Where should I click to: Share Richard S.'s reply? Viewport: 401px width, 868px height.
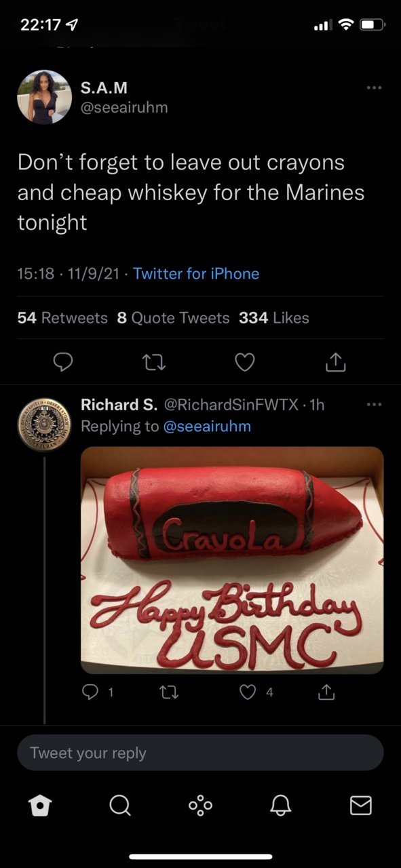tap(326, 692)
